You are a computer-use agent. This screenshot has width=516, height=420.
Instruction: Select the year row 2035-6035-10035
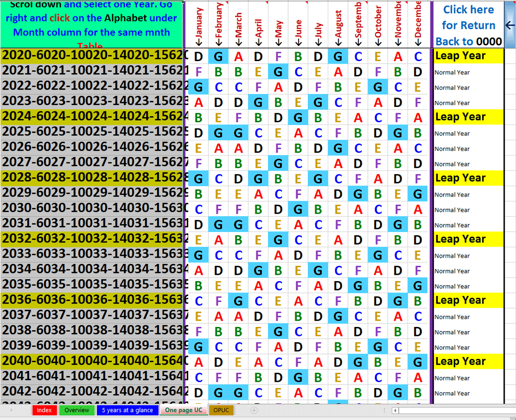[92, 285]
